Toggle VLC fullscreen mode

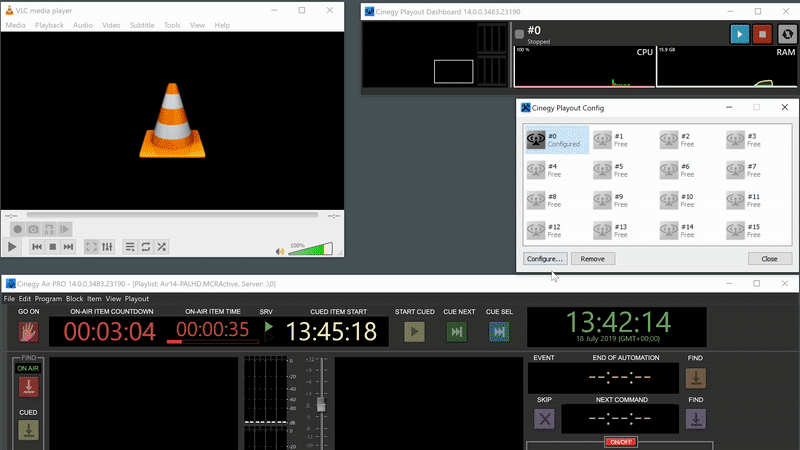(91, 247)
